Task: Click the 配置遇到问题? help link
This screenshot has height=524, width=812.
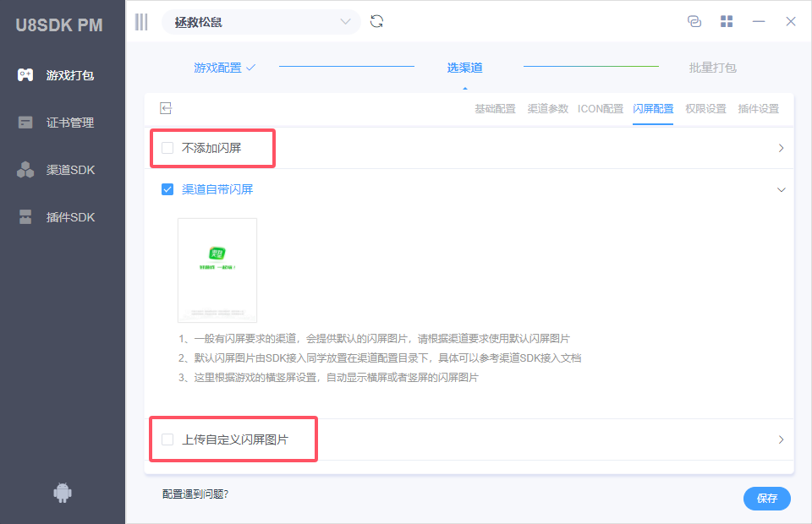Action: tap(195, 494)
